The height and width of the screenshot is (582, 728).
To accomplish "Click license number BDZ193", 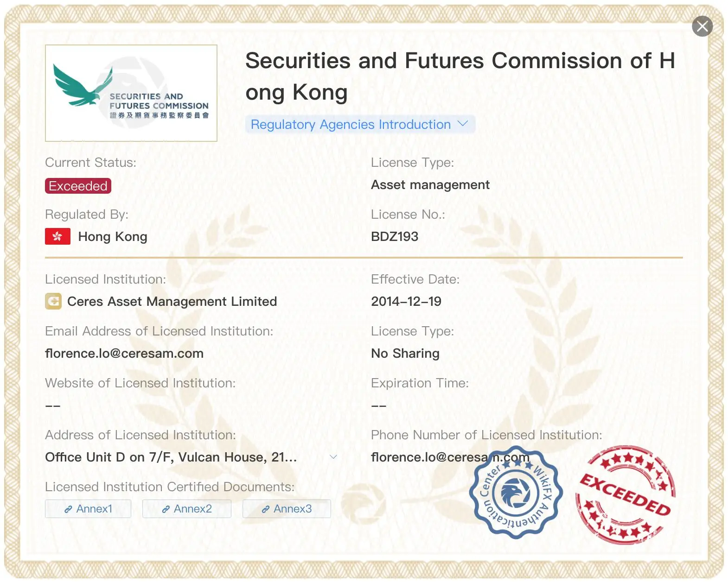I will pos(395,237).
